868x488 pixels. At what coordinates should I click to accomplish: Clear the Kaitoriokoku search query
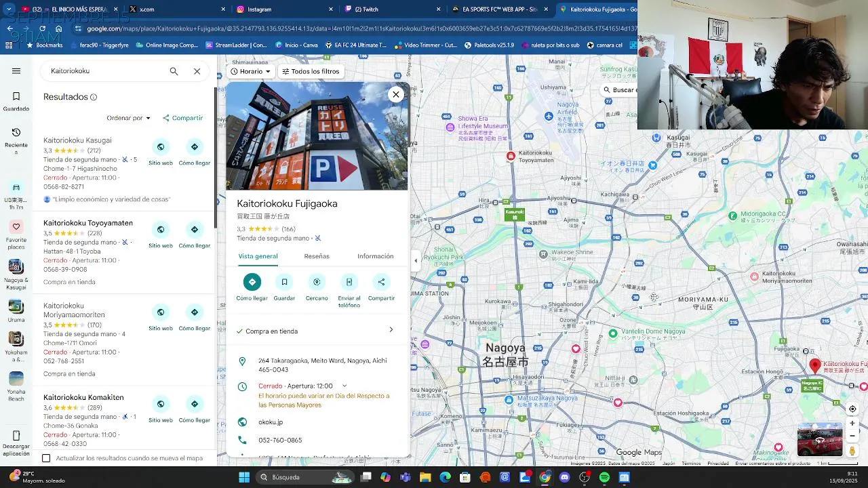coord(197,71)
